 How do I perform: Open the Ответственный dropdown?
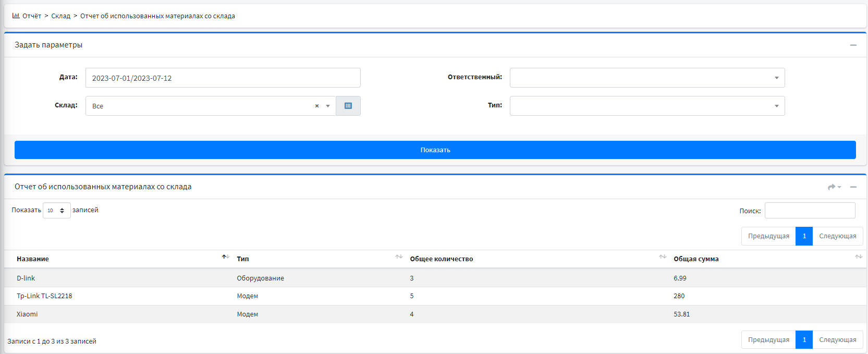(647, 78)
